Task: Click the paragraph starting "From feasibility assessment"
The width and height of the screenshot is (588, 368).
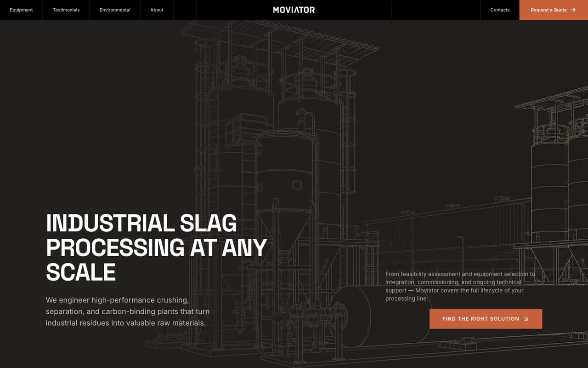Action: coord(460,286)
